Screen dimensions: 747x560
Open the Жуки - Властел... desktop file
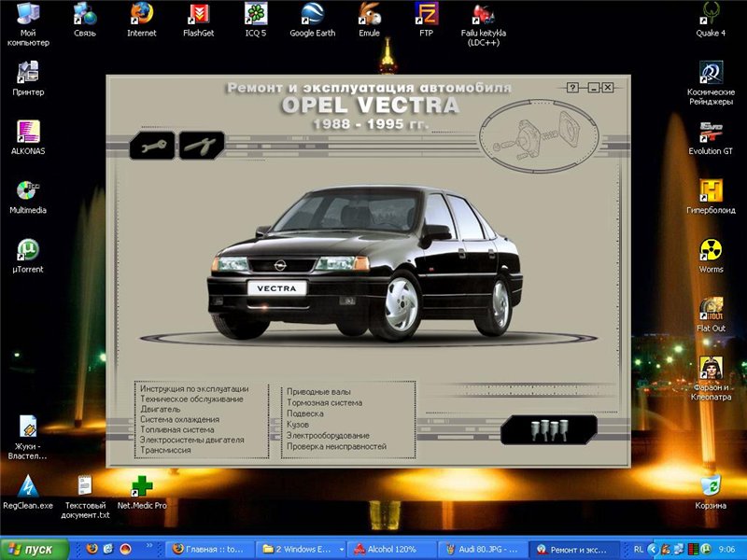point(28,437)
